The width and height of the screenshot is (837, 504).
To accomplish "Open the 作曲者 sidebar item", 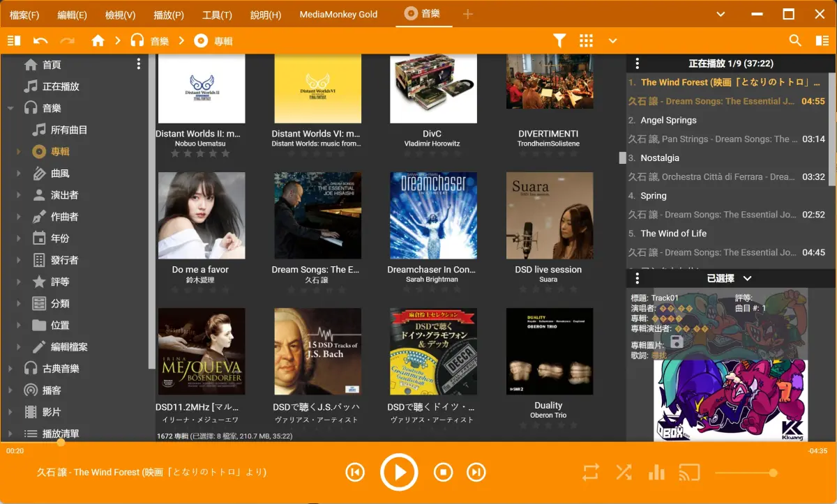I will tap(64, 217).
